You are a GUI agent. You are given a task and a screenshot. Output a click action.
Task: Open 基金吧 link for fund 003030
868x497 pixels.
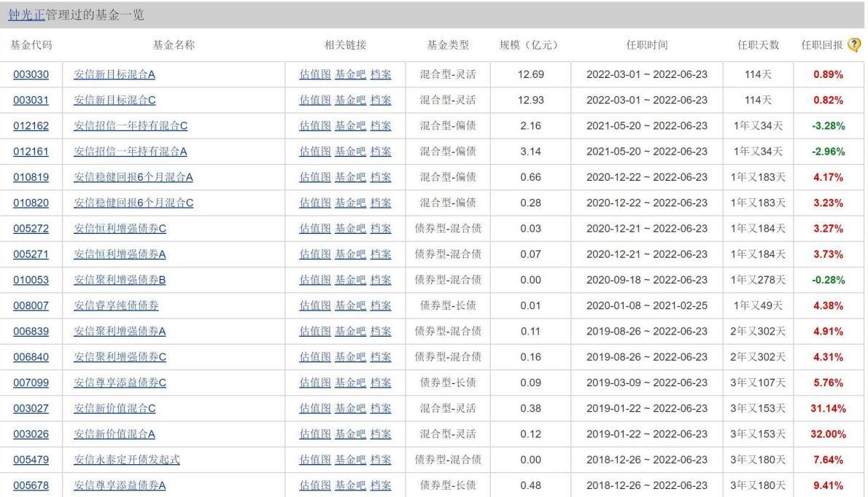tap(350, 74)
